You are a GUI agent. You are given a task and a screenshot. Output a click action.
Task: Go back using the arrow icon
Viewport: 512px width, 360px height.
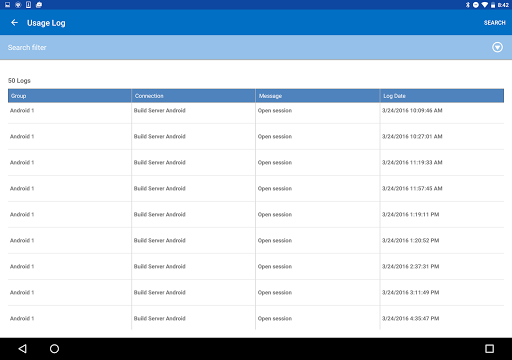coord(14,23)
